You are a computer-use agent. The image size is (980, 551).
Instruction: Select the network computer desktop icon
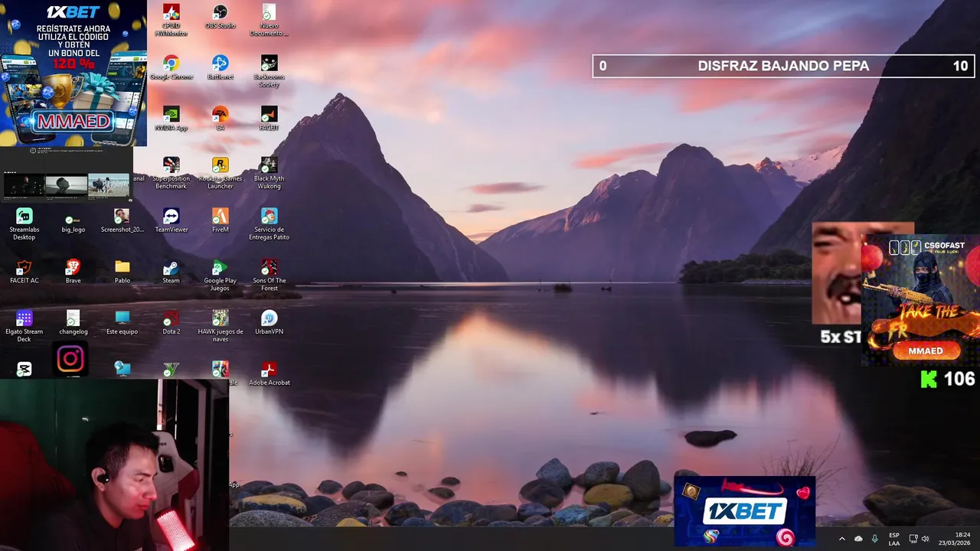click(x=122, y=370)
